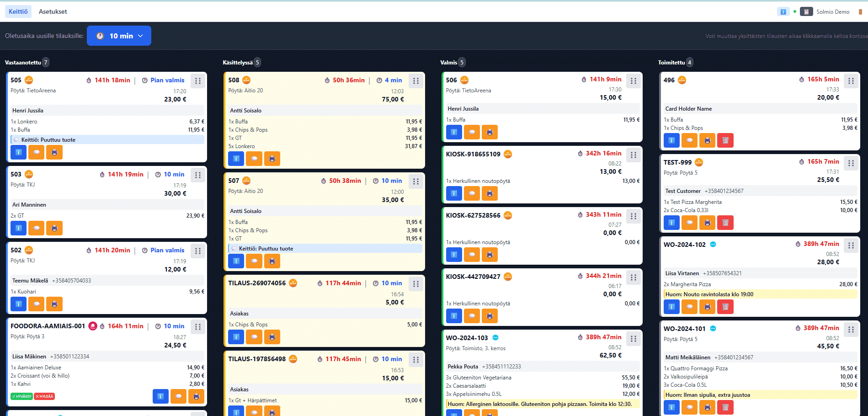Send a message on order 508
868x416 pixels.
click(254, 159)
